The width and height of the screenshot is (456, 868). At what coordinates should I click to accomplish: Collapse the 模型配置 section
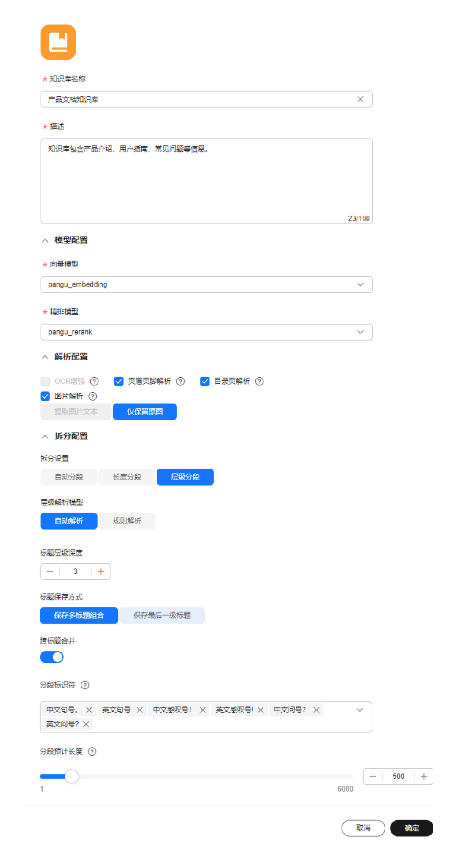[x=45, y=240]
